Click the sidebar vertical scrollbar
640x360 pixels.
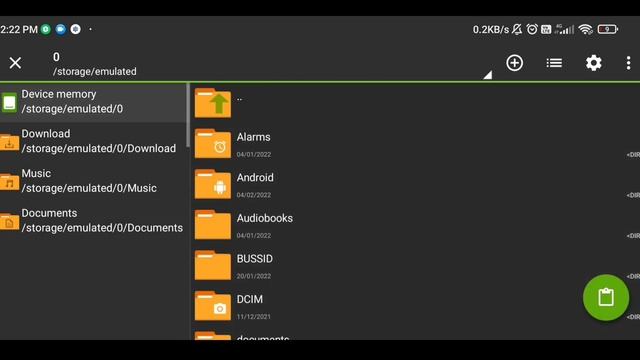pyautogui.click(x=188, y=115)
